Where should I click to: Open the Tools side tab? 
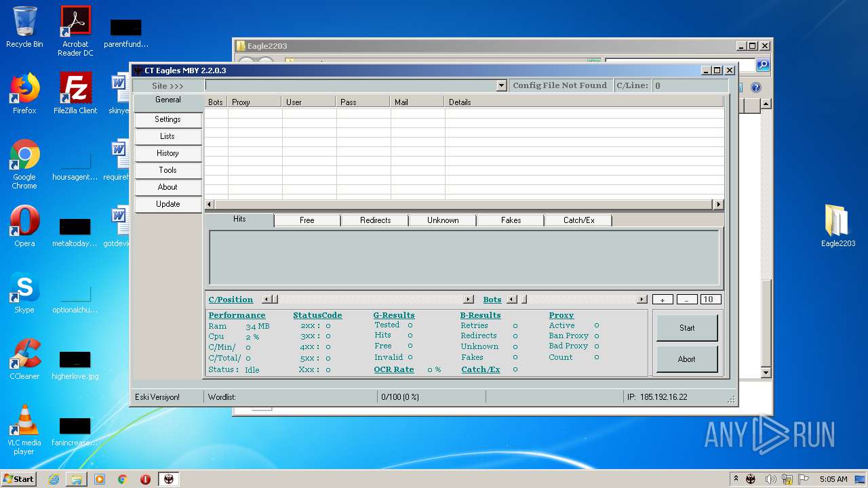(x=167, y=170)
